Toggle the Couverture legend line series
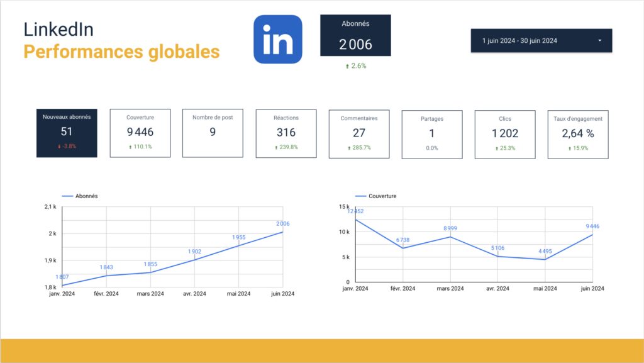This screenshot has width=644, height=363. 376,196
